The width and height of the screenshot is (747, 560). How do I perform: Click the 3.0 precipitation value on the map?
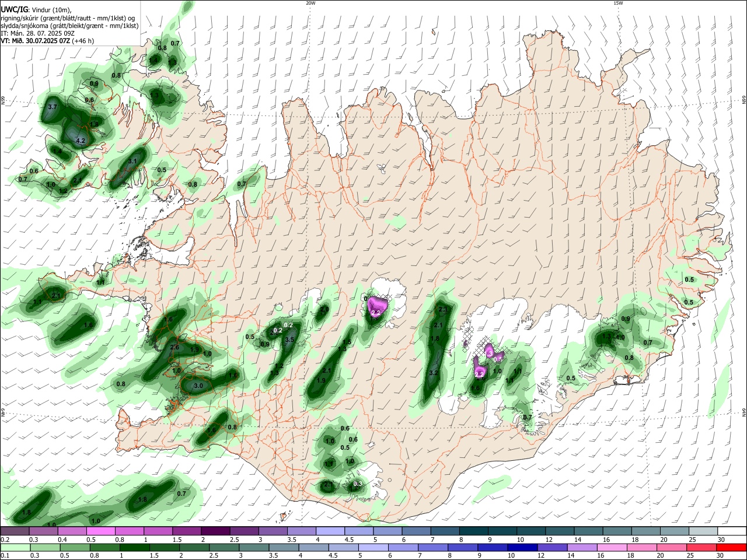coord(198,386)
